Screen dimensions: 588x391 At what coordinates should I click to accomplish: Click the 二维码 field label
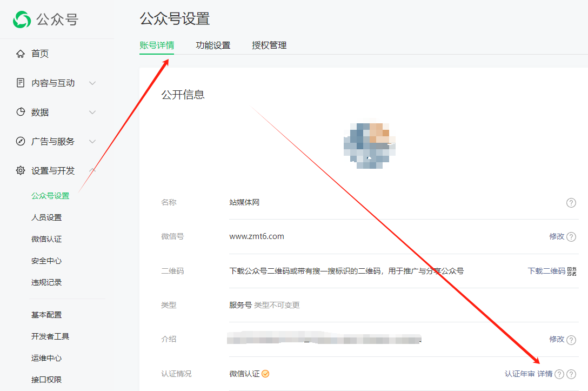172,271
